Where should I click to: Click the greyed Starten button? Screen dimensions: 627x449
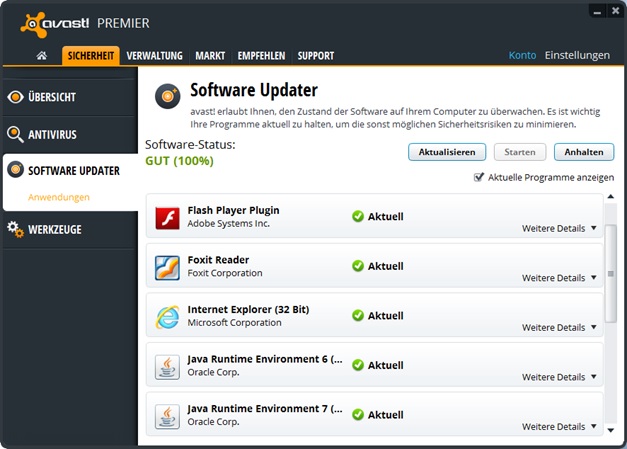click(519, 152)
